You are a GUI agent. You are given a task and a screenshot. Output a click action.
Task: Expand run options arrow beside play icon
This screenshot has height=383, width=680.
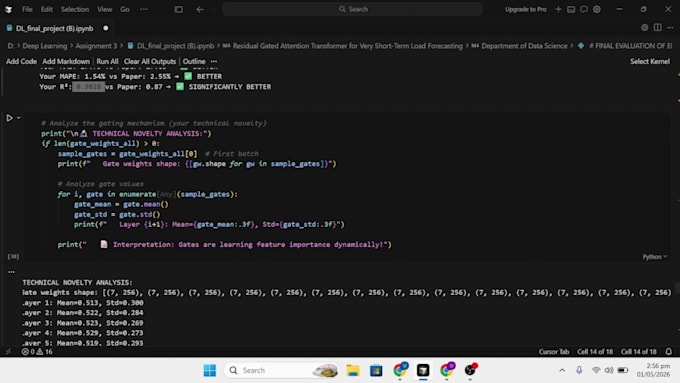19,118
